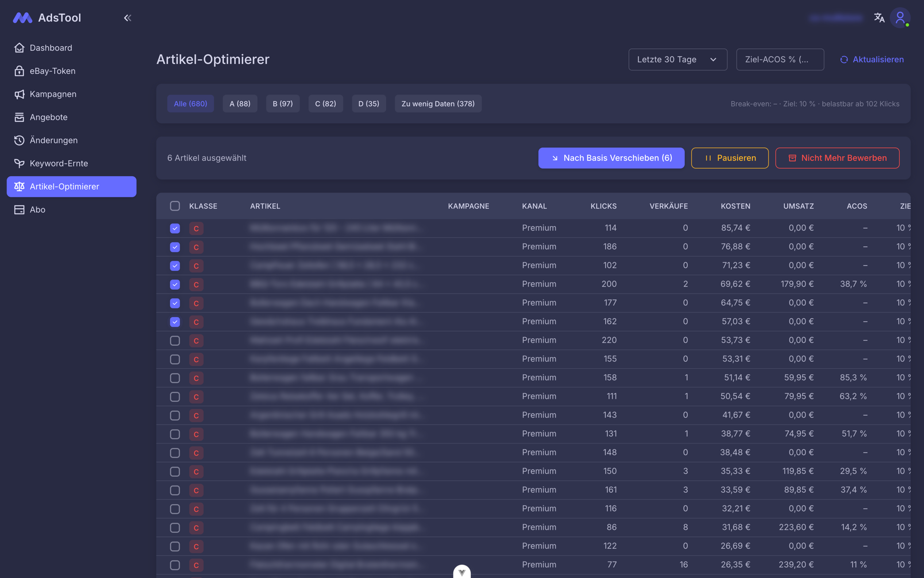Click the Nicht Mehr Bewerben button
924x578 pixels.
[837, 158]
